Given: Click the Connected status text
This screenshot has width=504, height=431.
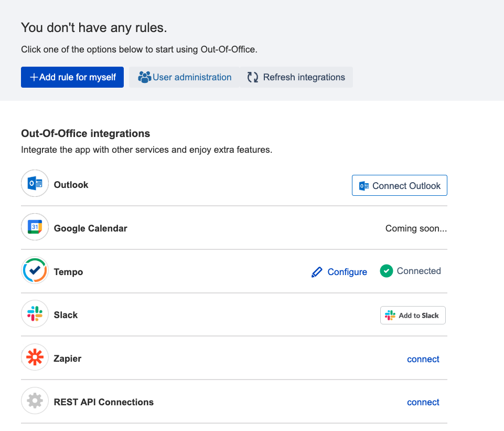Looking at the screenshot, I should pos(419,271).
